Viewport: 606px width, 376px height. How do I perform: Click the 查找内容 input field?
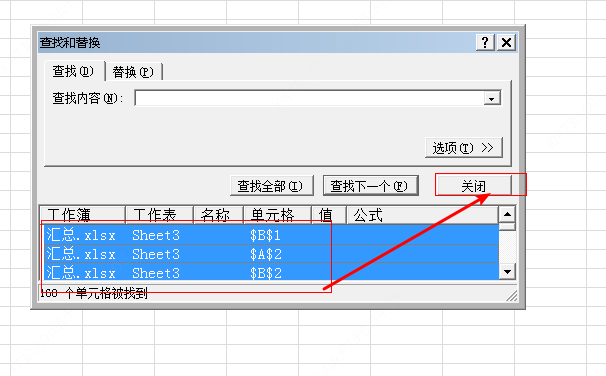click(x=309, y=98)
